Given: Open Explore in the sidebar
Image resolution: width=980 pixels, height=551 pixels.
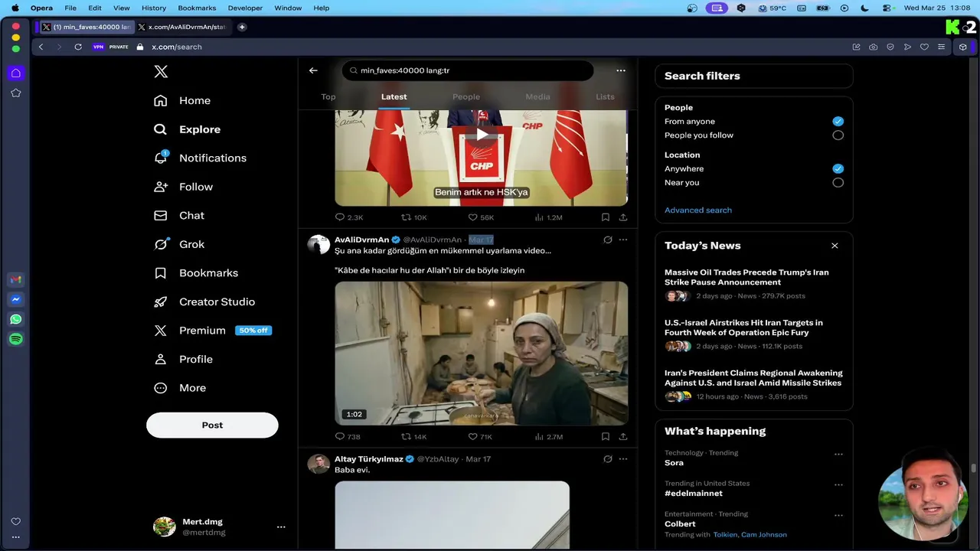Looking at the screenshot, I should (x=187, y=129).
